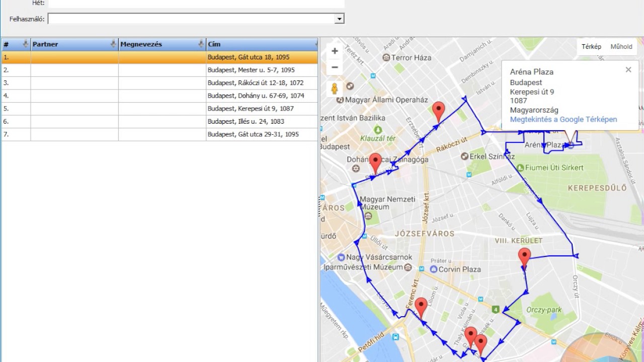Click row number 6. cell

(16, 121)
